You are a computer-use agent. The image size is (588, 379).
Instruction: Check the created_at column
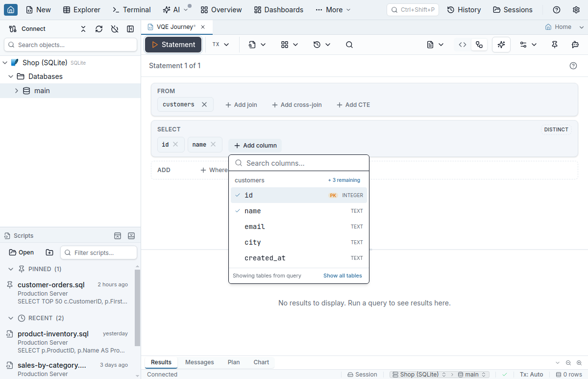pyautogui.click(x=299, y=258)
